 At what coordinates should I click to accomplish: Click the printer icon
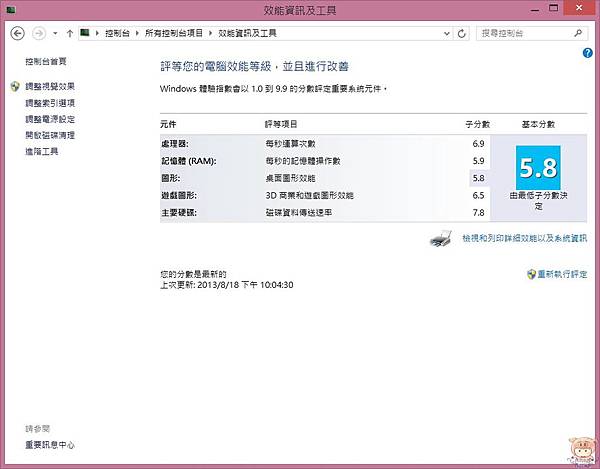tap(440, 239)
